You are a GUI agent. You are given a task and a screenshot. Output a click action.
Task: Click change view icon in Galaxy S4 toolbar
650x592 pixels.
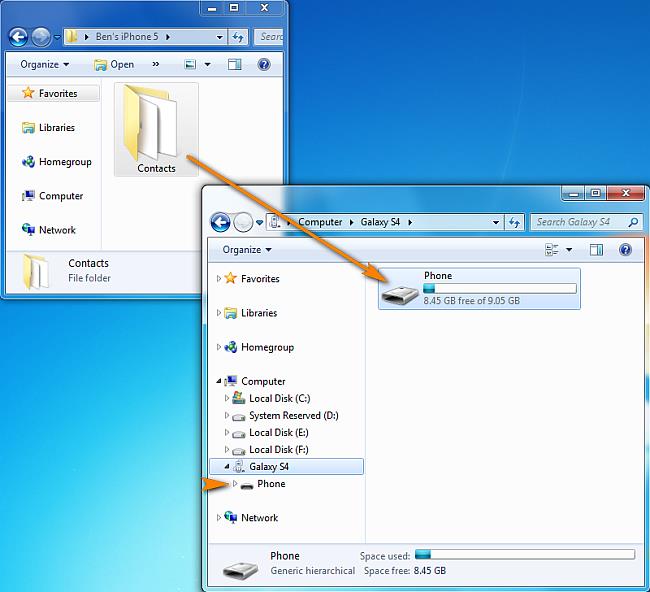(551, 250)
